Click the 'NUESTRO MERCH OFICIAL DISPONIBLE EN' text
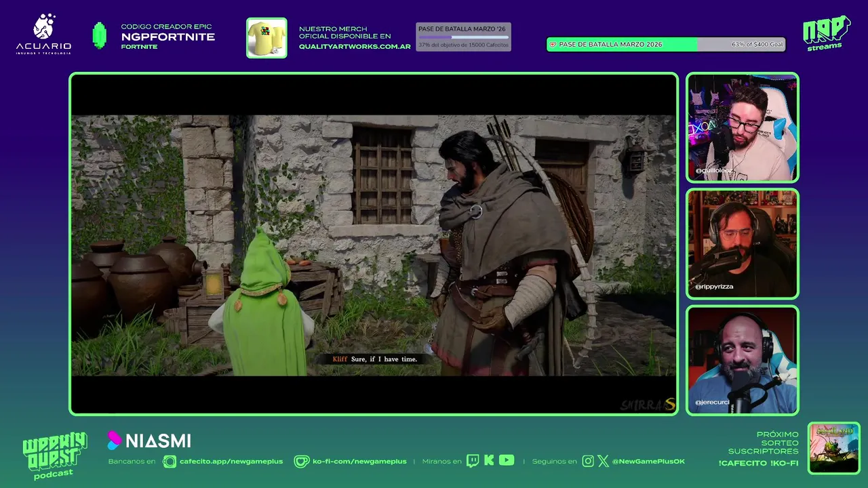The image size is (868, 488). (345, 33)
